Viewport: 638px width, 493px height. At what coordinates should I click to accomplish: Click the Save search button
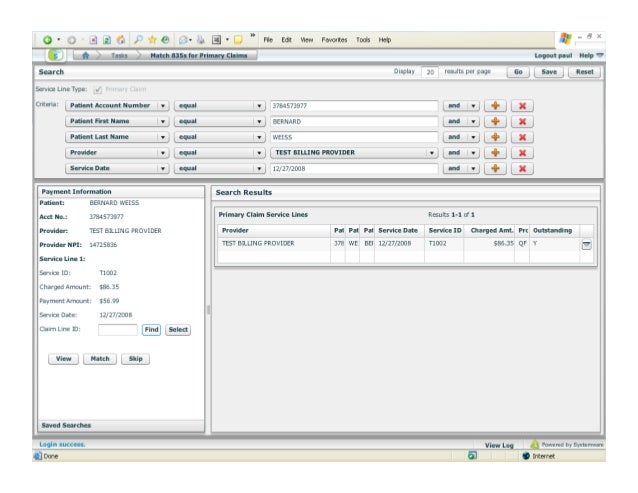pyautogui.click(x=549, y=72)
